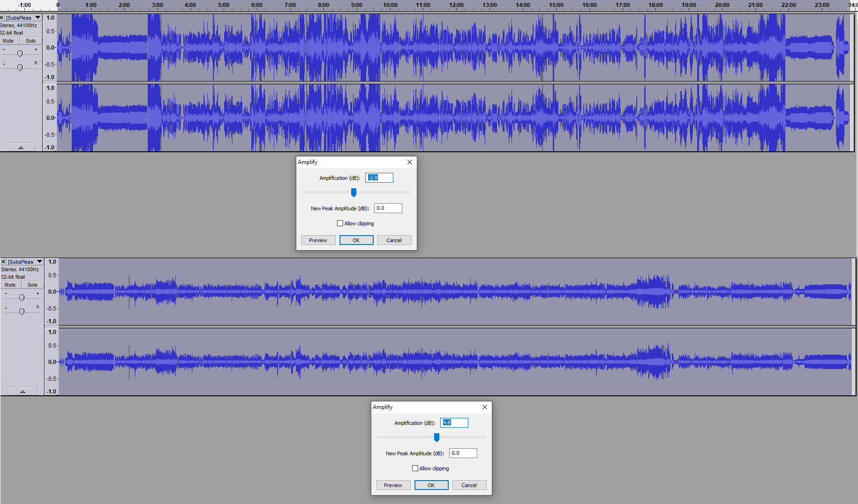858x504 pixels.
Task: Collapse the upper track with its triangle button
Action: pyautogui.click(x=21, y=148)
